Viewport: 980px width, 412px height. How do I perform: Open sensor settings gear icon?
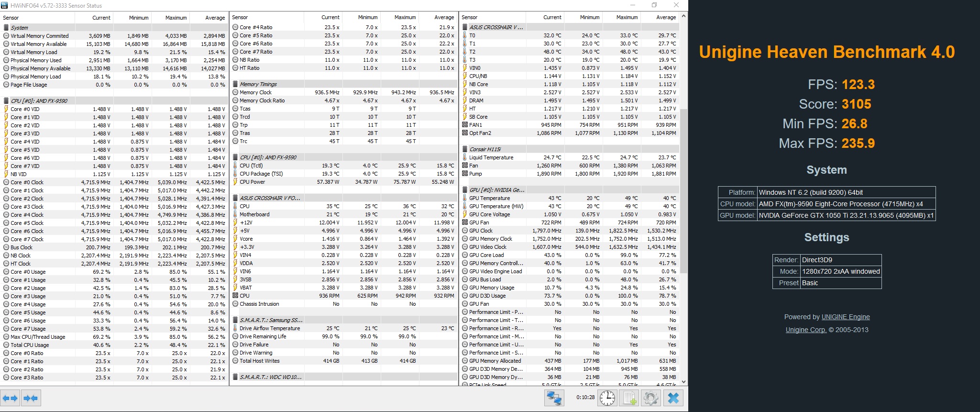(x=651, y=398)
